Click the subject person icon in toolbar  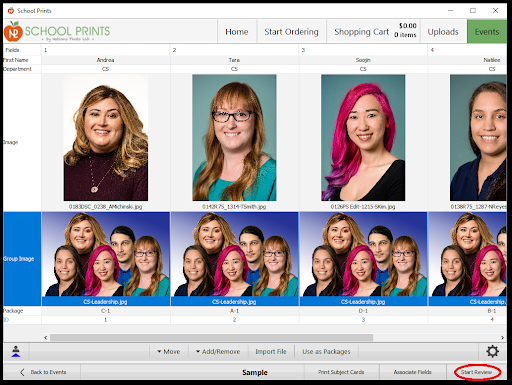point(16,351)
